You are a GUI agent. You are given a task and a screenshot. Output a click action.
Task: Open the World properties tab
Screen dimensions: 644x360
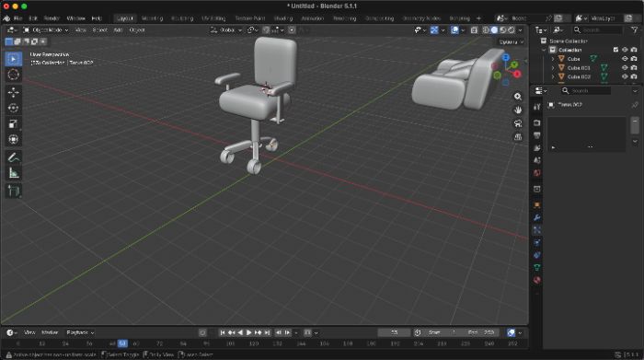click(x=536, y=173)
